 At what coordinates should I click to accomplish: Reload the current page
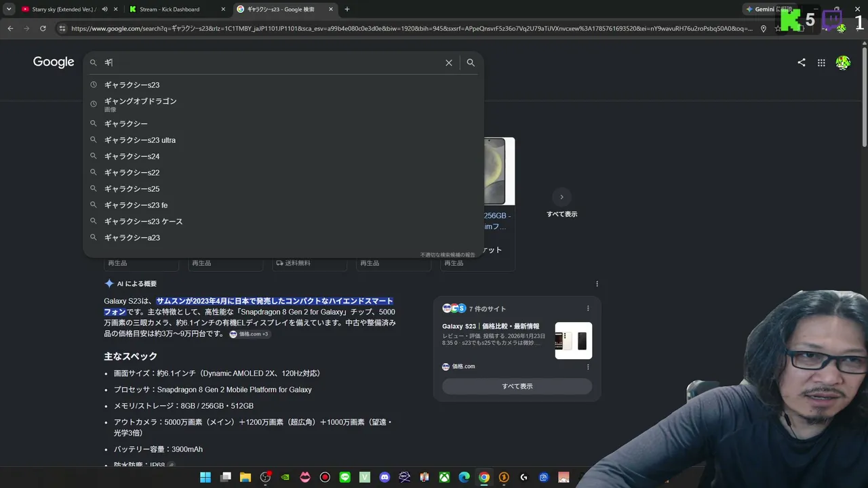[x=43, y=28]
